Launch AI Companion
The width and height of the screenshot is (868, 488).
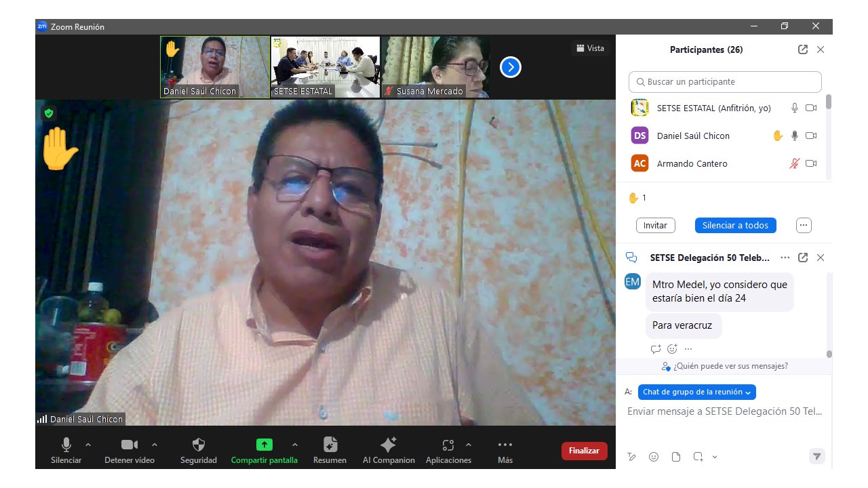[x=389, y=445]
